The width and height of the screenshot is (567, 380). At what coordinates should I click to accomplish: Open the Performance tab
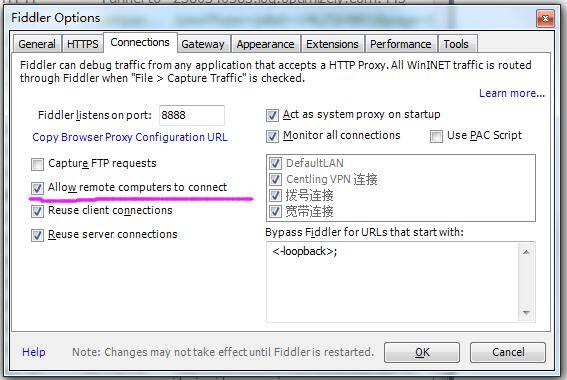tap(401, 44)
